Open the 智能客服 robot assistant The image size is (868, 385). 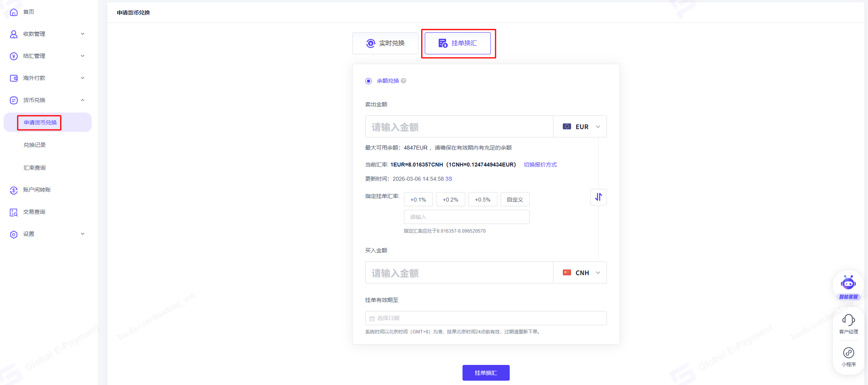(x=848, y=283)
